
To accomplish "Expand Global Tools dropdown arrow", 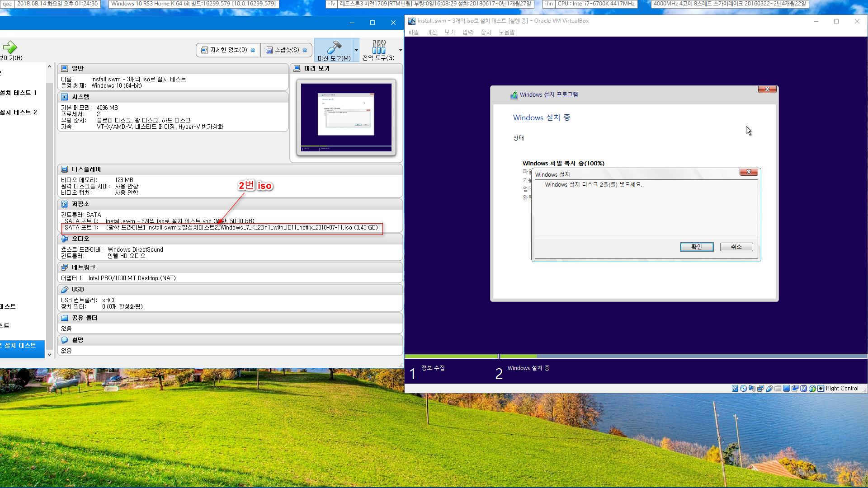I will pyautogui.click(x=401, y=50).
